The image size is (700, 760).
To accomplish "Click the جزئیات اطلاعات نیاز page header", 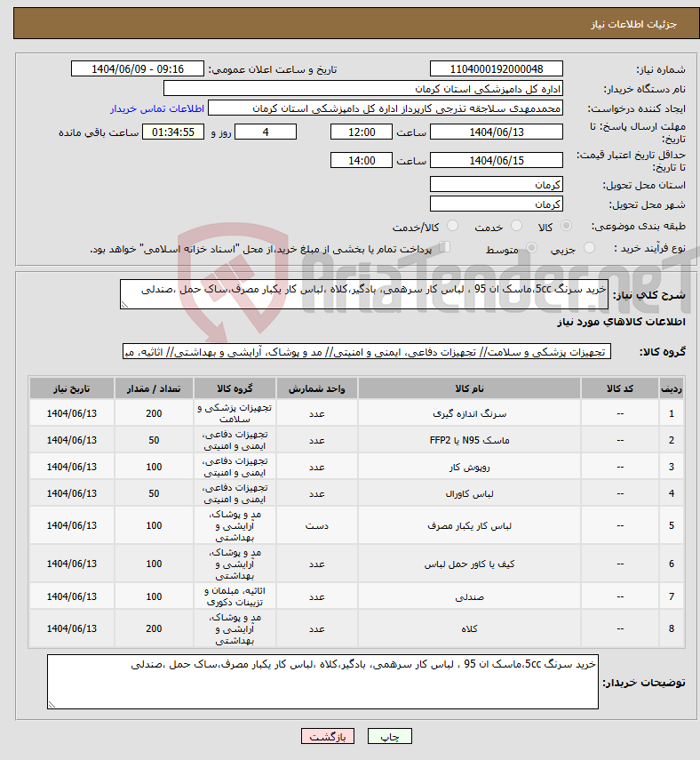I will [633, 24].
